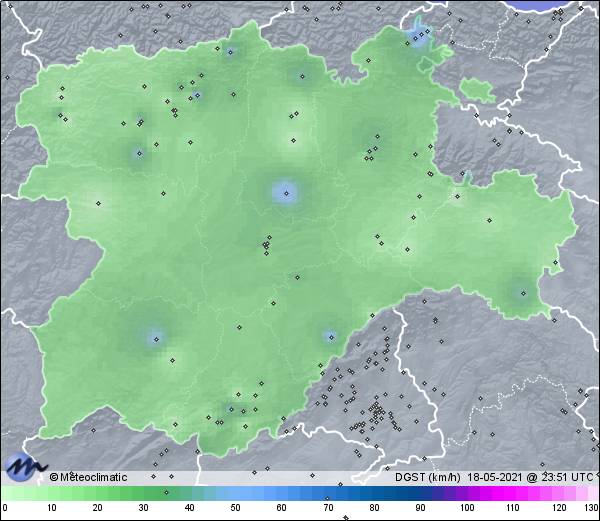Click the scale label 130
600x521 pixels.
(591, 508)
